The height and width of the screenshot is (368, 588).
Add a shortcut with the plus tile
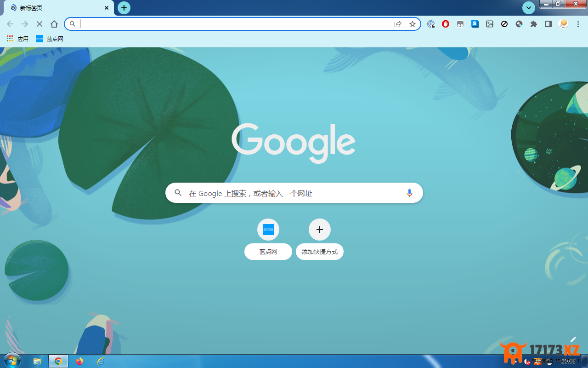[x=320, y=230]
